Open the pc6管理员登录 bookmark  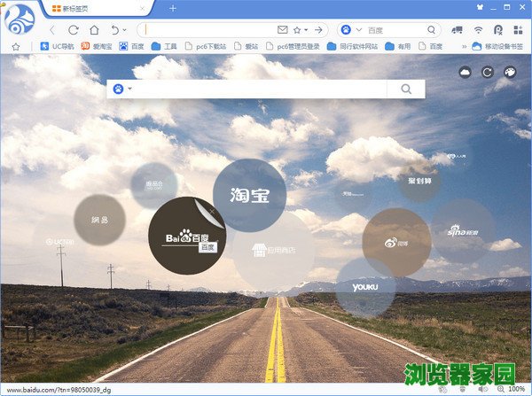click(293, 46)
